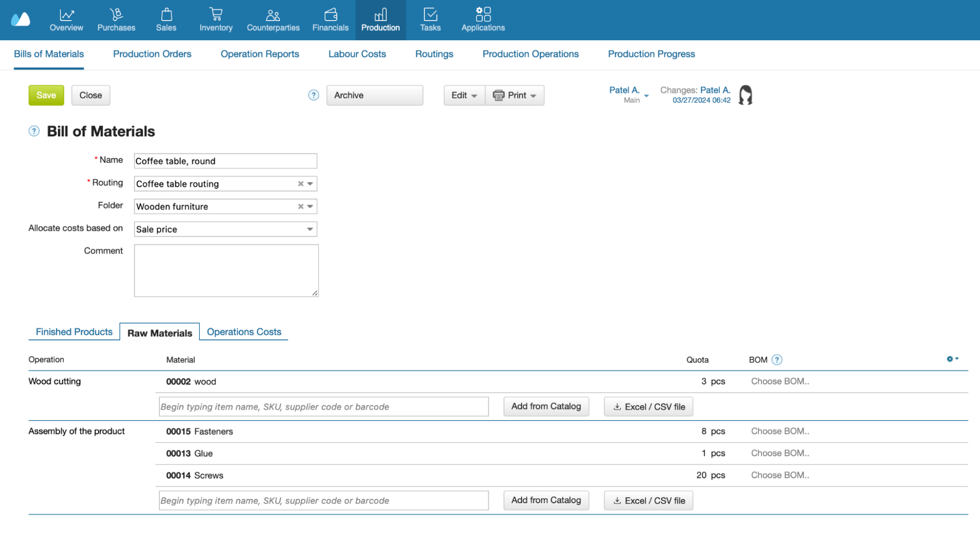Import Excel / CSV file for Assembly operation
980x540 pixels.
click(649, 501)
